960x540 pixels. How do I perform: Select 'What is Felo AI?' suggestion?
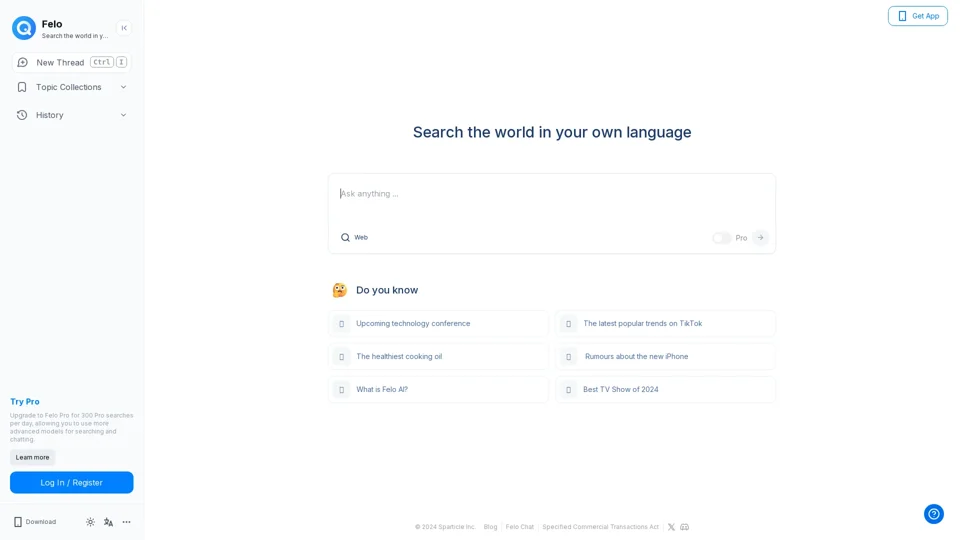(x=438, y=389)
